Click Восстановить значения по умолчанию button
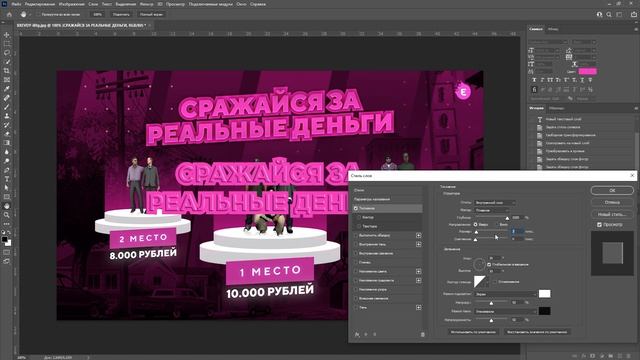The height and width of the screenshot is (360, 640). pos(537,332)
